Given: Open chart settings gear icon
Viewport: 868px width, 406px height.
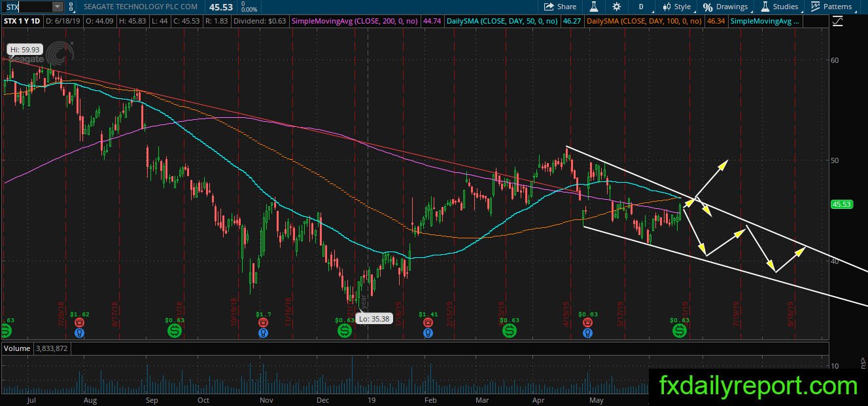Looking at the screenshot, I should pos(617,7).
